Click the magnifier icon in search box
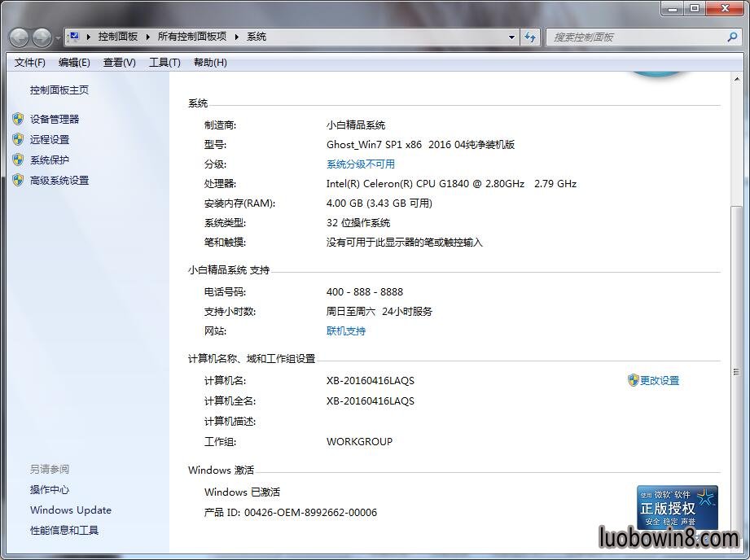The image size is (750, 560). pyautogui.click(x=731, y=37)
